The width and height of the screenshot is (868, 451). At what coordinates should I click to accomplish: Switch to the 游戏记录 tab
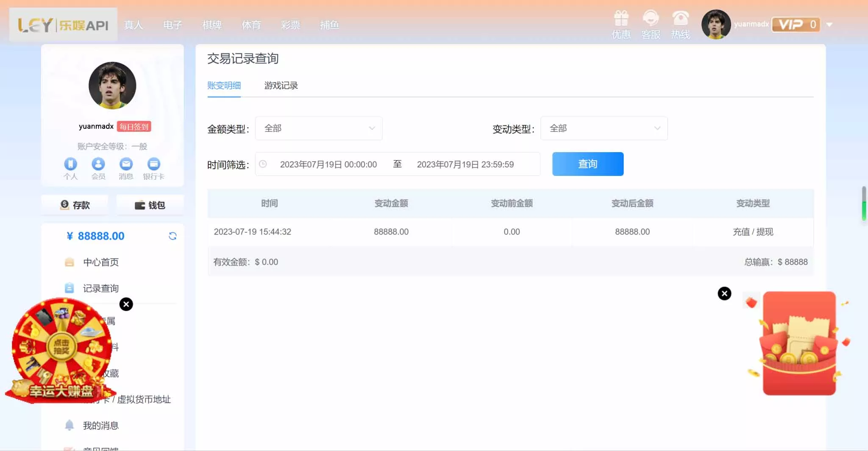[x=281, y=85]
